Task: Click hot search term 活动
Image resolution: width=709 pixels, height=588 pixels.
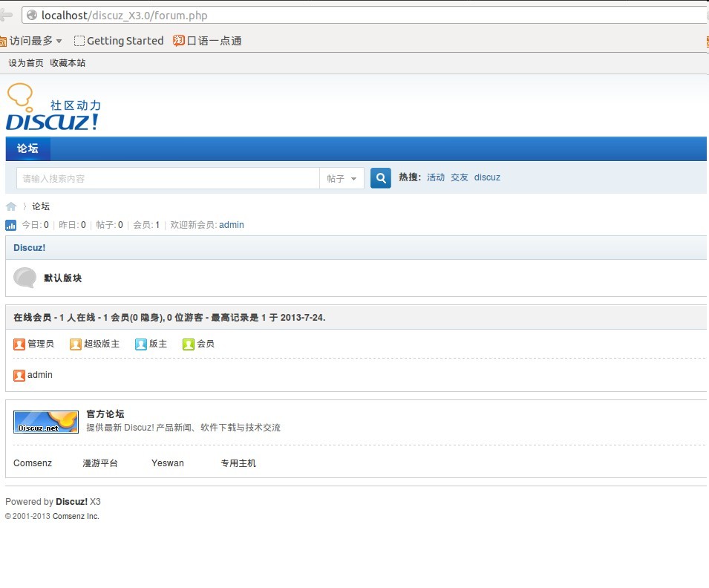Action: (436, 177)
